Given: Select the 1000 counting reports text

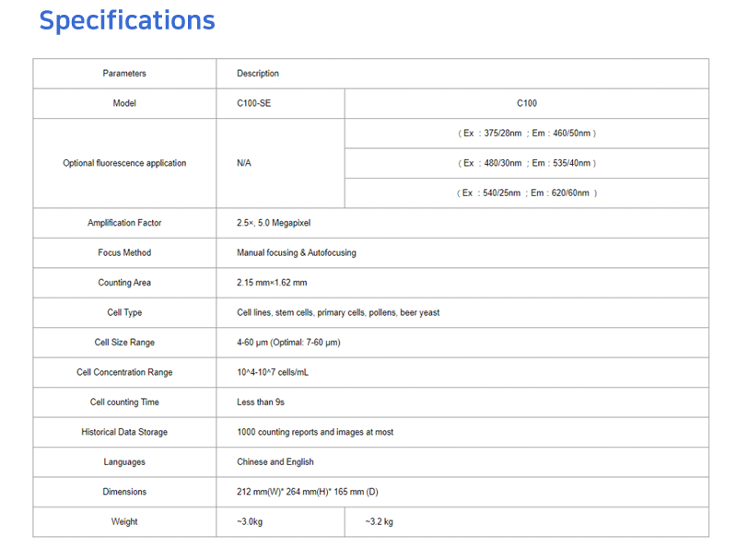Looking at the screenshot, I should (315, 432).
